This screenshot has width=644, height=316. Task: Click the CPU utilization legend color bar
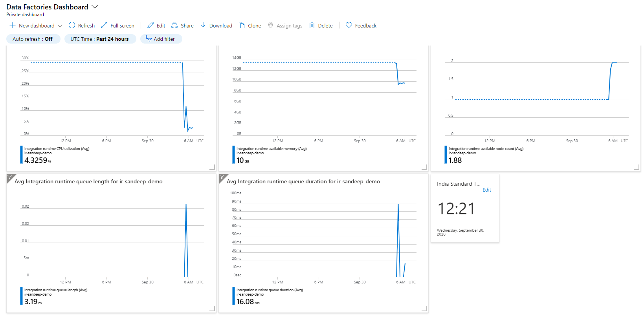click(x=21, y=155)
